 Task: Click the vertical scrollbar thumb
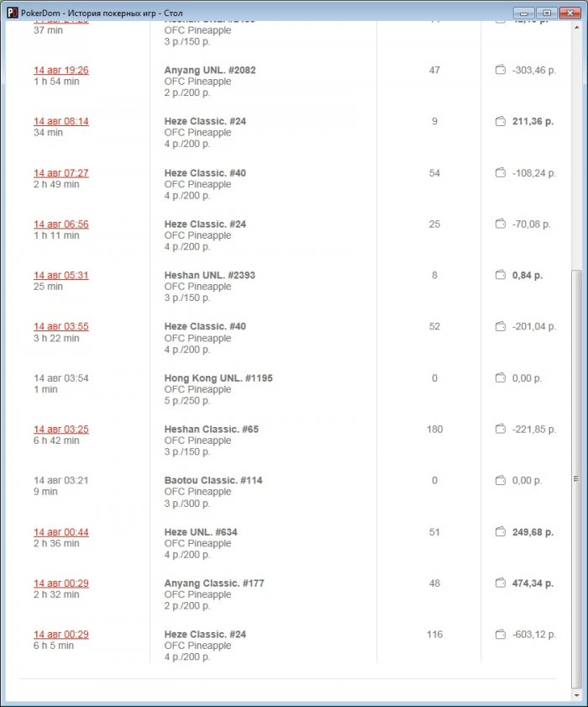point(575,476)
